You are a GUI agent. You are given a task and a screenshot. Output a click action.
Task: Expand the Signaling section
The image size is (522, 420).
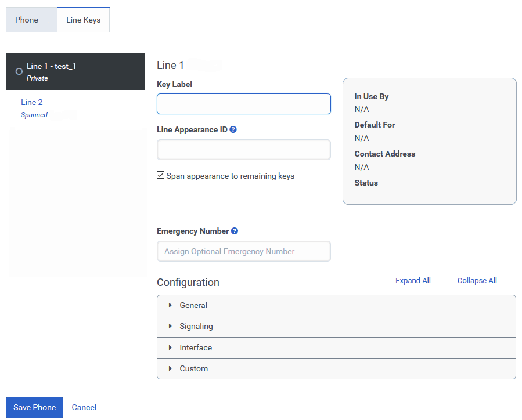point(196,327)
